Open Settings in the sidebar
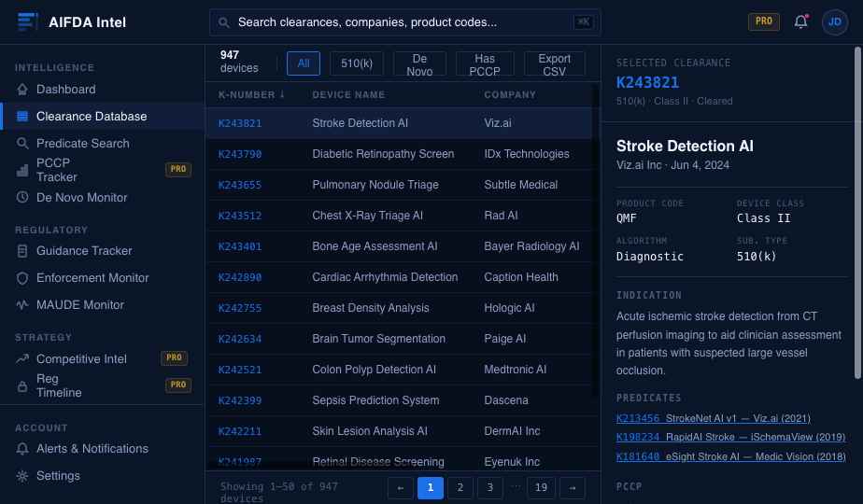Viewport: 863px width, 504px height. point(103,476)
